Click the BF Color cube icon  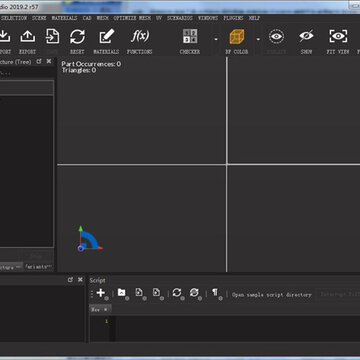237,36
